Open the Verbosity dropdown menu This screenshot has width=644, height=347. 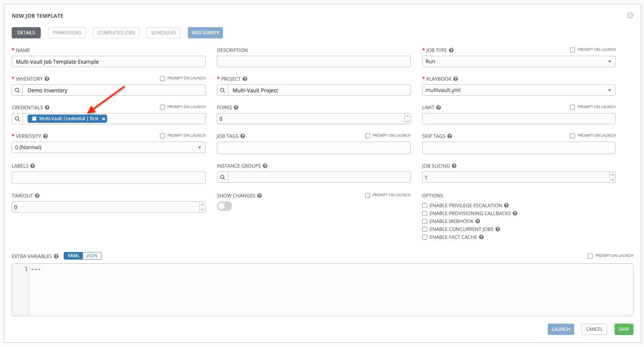click(x=108, y=148)
